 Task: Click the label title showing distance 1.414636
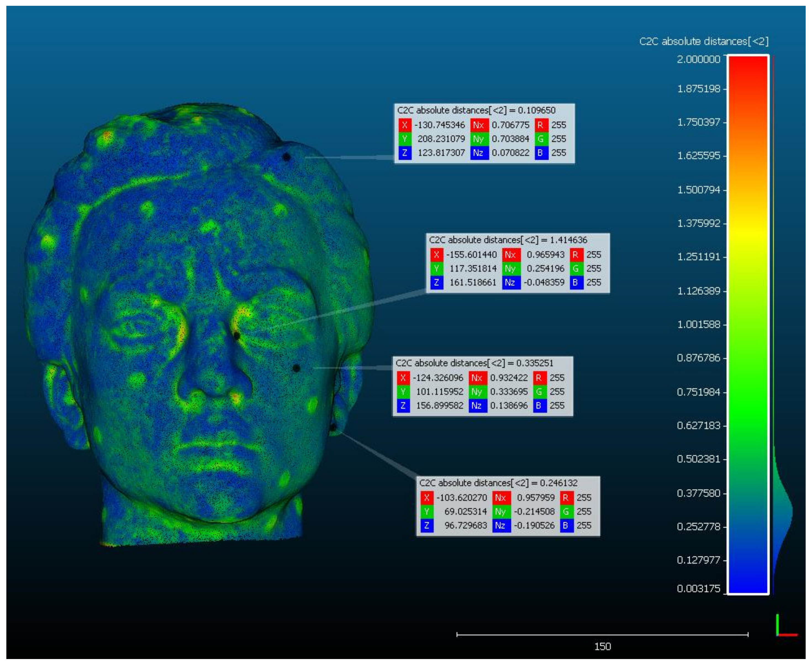(x=508, y=240)
